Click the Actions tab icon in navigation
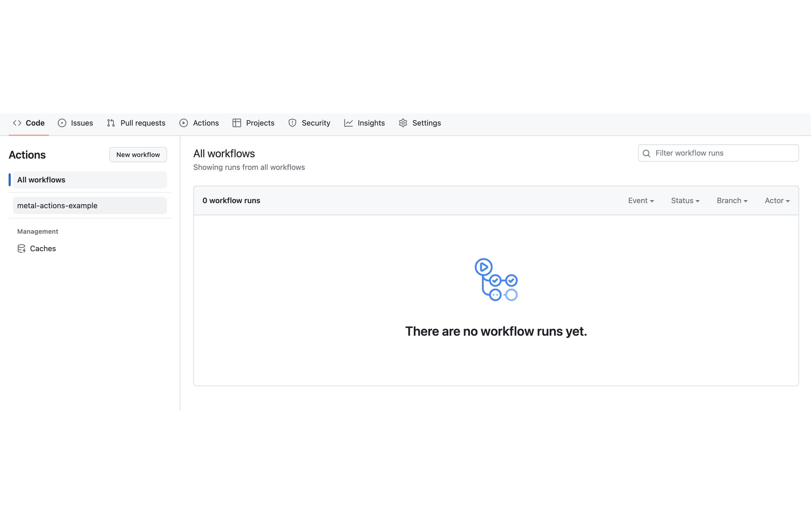Screen dimensions: 812x527 (183, 123)
